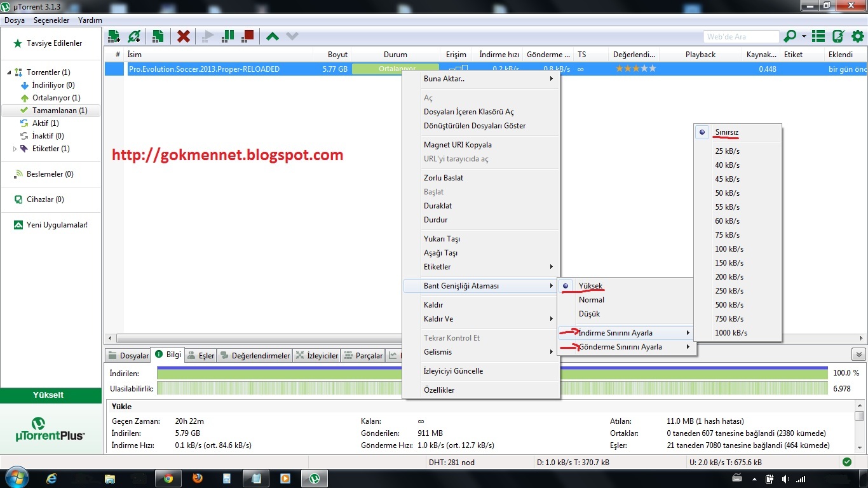Collapse the detail pane with chevron button

point(859,355)
